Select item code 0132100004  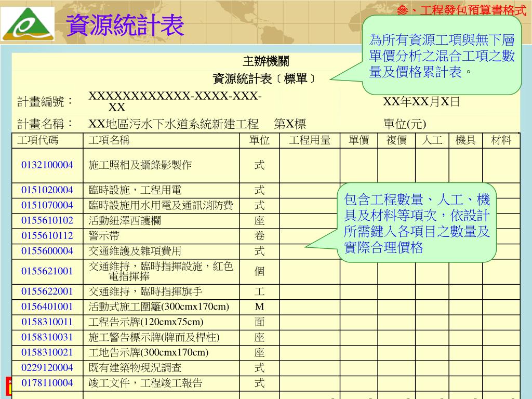coord(47,165)
